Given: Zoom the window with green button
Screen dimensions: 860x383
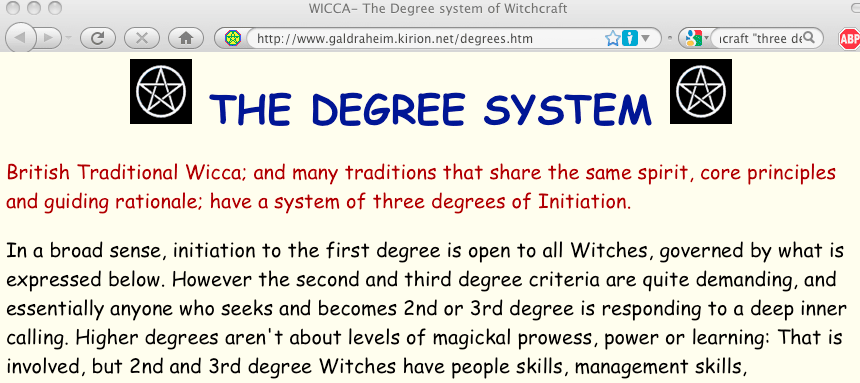Looking at the screenshot, I should coord(54,8).
